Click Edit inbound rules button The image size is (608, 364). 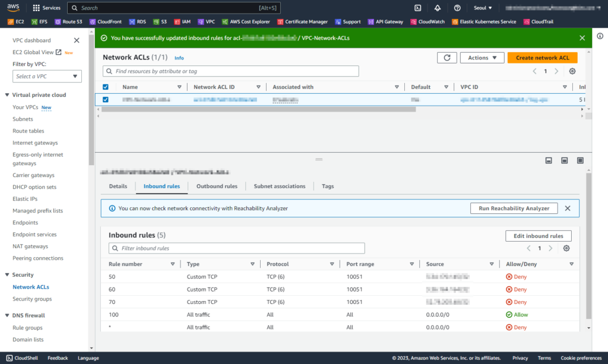[538, 236]
